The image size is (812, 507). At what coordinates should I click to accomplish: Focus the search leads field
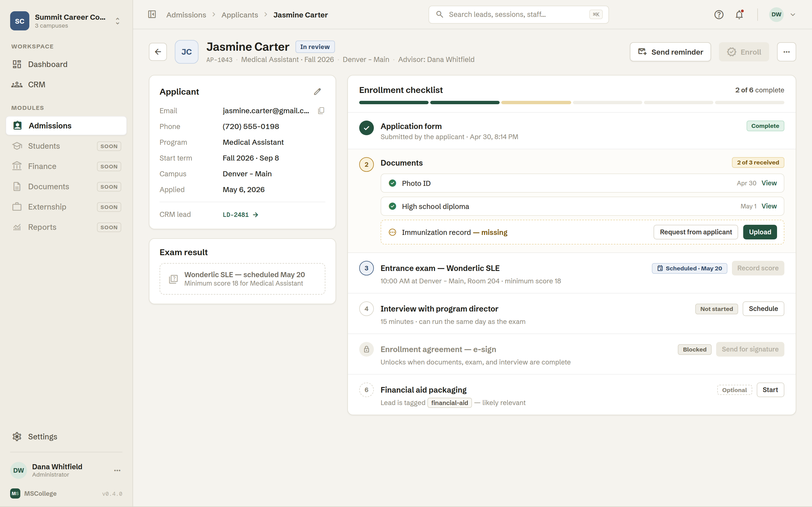click(518, 14)
